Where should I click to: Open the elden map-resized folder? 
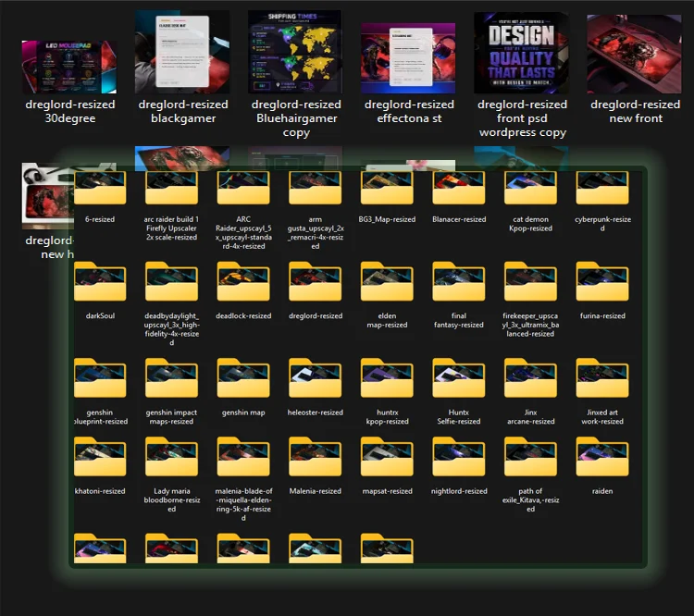point(387,281)
